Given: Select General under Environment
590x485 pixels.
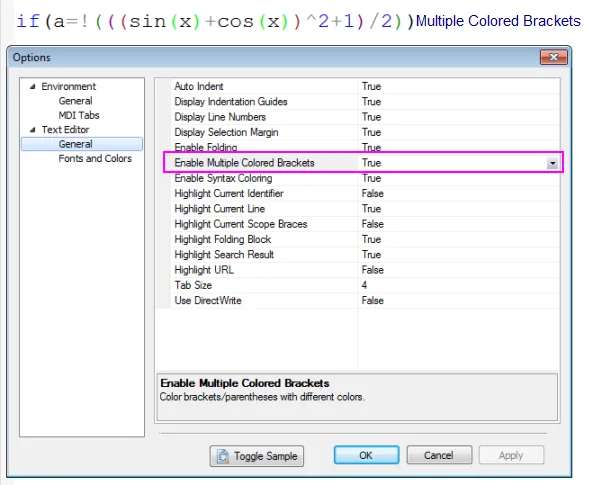Looking at the screenshot, I should coord(75,101).
